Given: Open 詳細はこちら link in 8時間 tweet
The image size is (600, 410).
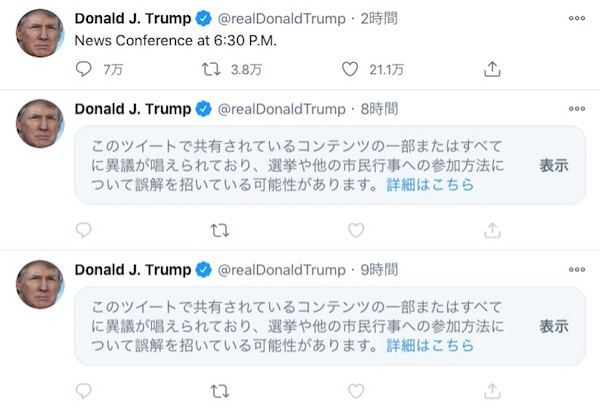Looking at the screenshot, I should click(430, 185).
